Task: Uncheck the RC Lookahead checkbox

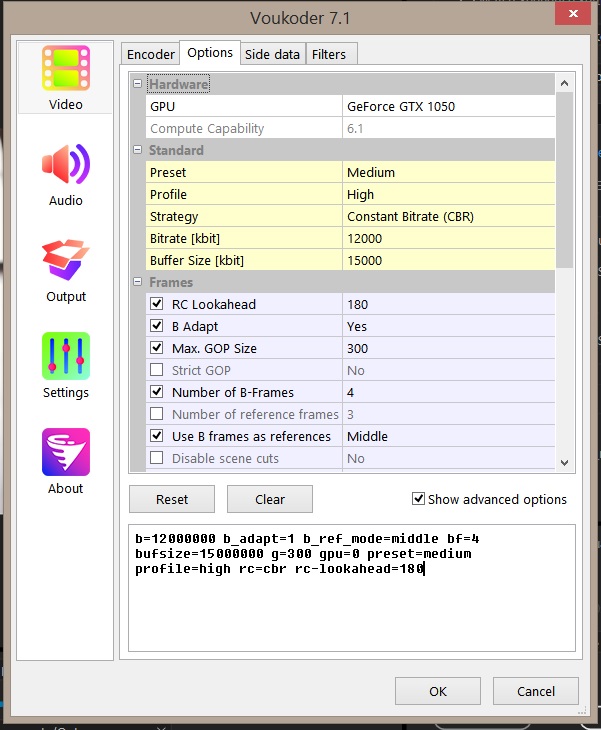Action: pos(156,304)
